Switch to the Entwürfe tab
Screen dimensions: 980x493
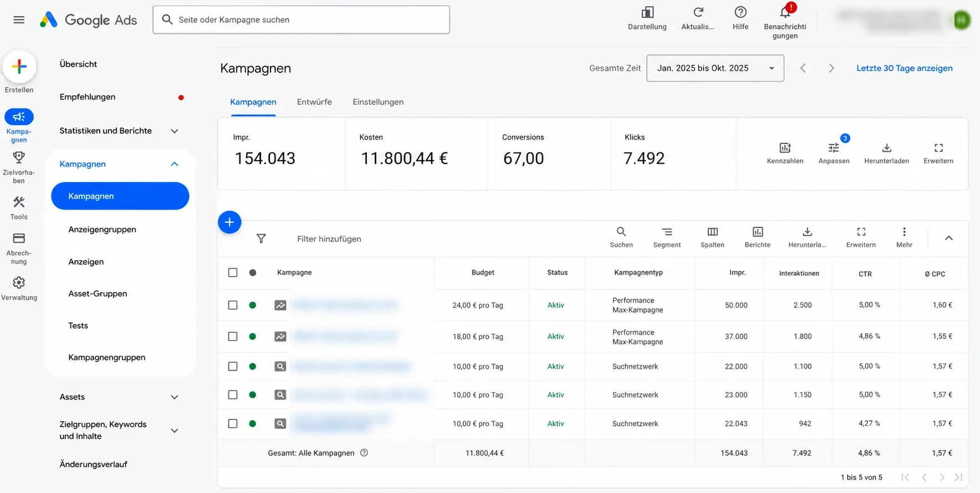(314, 102)
